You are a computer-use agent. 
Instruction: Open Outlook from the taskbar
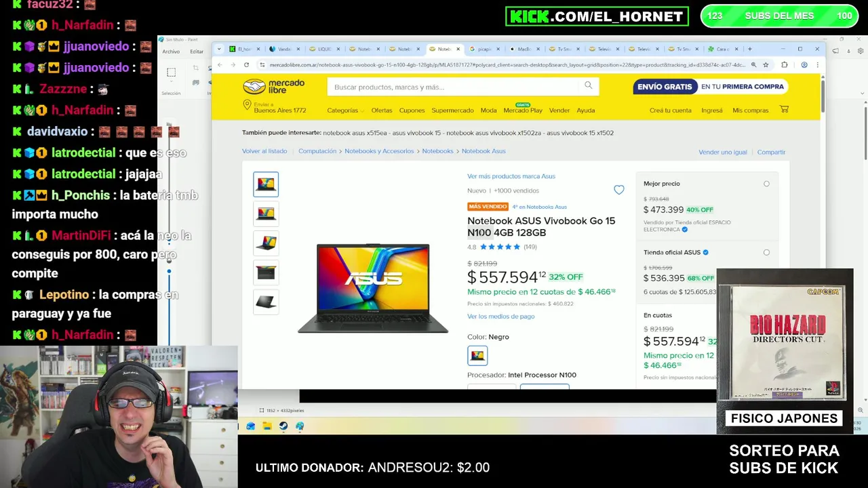point(251,426)
